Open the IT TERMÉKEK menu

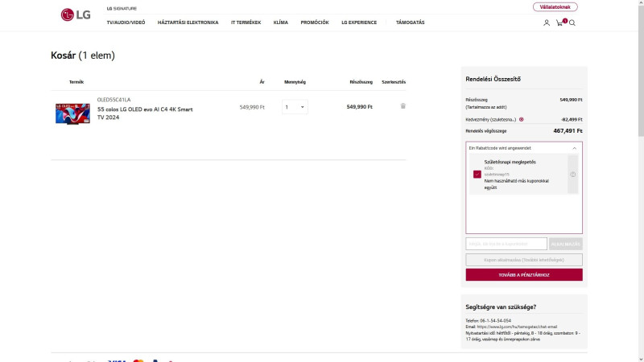click(246, 23)
